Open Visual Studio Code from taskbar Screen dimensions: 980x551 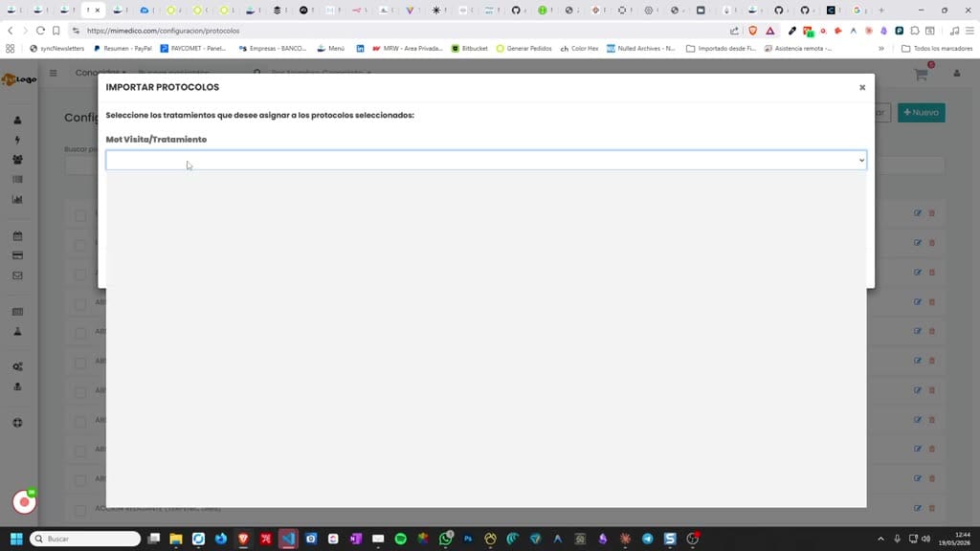pos(288,539)
